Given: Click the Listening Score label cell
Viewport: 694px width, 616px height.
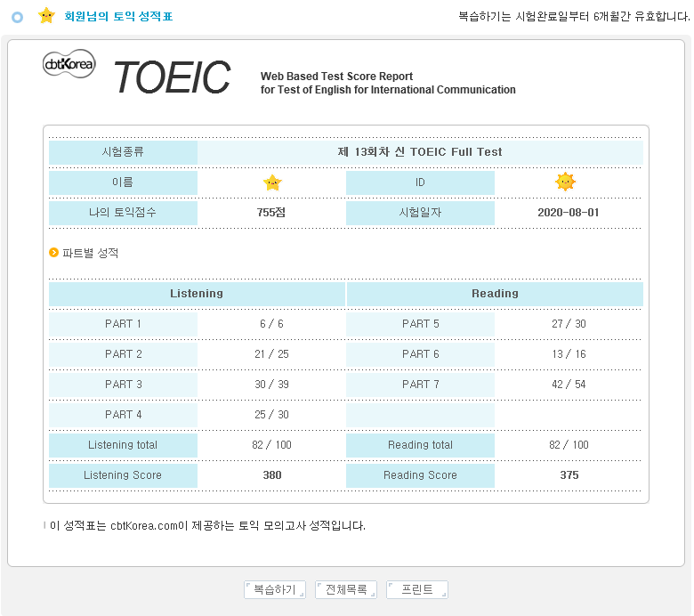Looking at the screenshot, I should 123,475.
